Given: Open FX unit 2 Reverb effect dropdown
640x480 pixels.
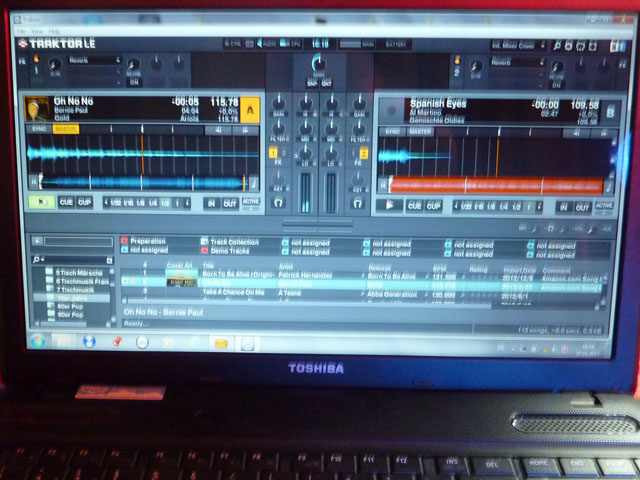Looking at the screenshot, I should point(518,62).
